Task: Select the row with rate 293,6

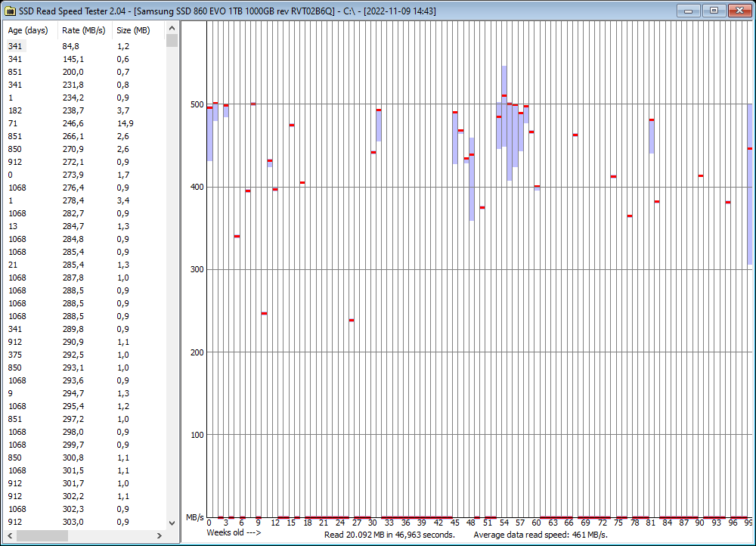Action: 85,380
